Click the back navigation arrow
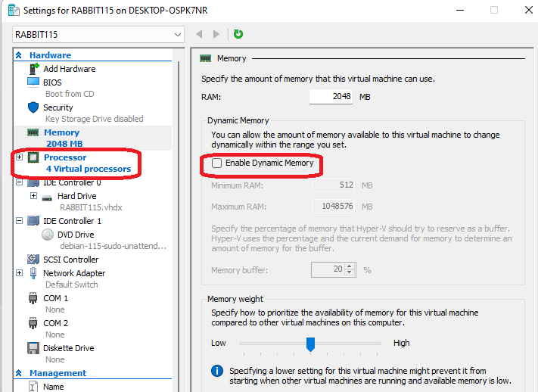Viewport: 538px width, 392px height. tap(199, 34)
